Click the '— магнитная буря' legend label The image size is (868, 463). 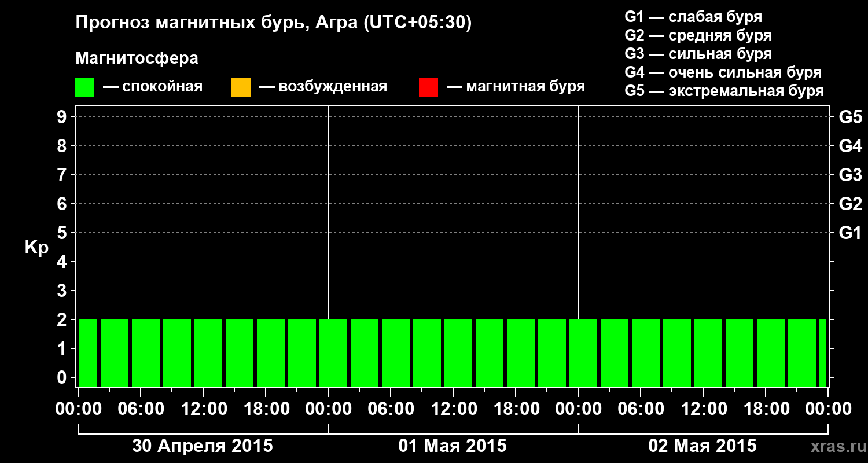point(516,87)
